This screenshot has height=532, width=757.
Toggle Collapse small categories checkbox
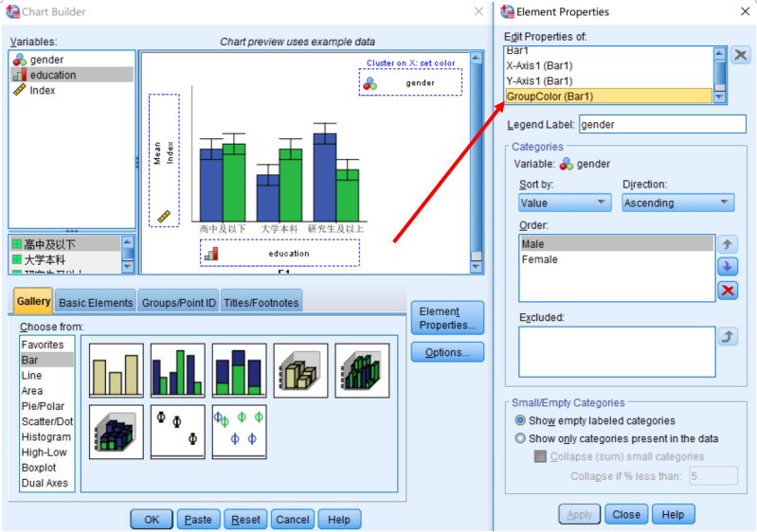540,456
